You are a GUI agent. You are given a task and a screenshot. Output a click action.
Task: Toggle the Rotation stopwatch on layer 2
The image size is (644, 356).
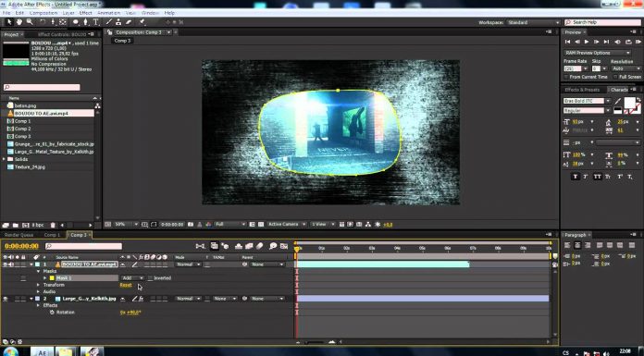(x=52, y=312)
